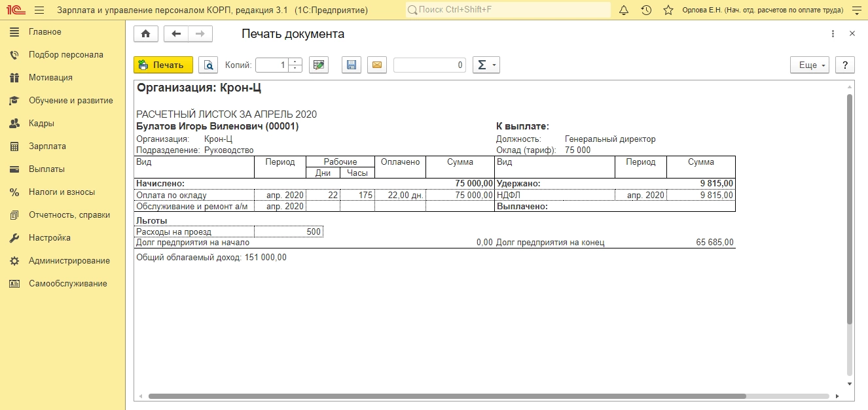Click the yellow Печать button
Image resolution: width=868 pixels, height=410 pixels.
[163, 65]
